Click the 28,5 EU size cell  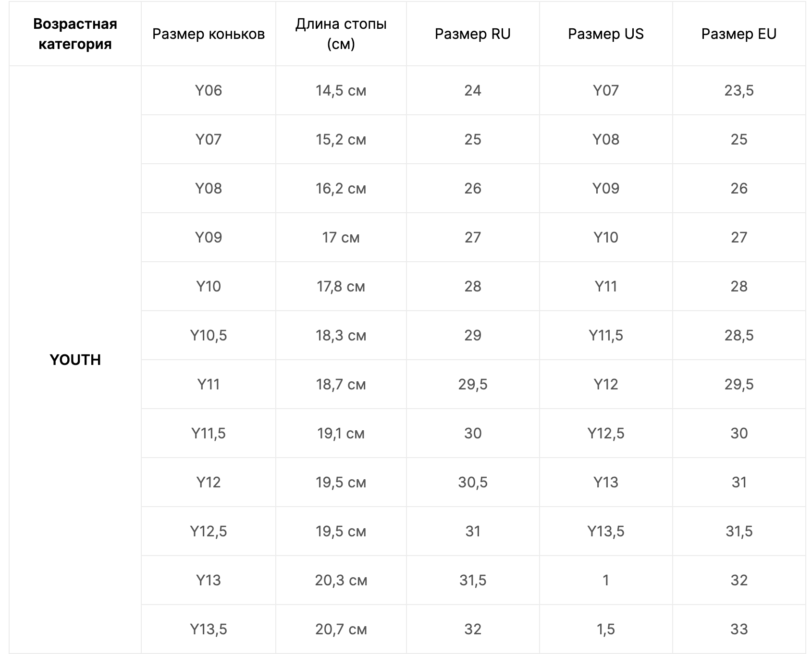click(739, 336)
